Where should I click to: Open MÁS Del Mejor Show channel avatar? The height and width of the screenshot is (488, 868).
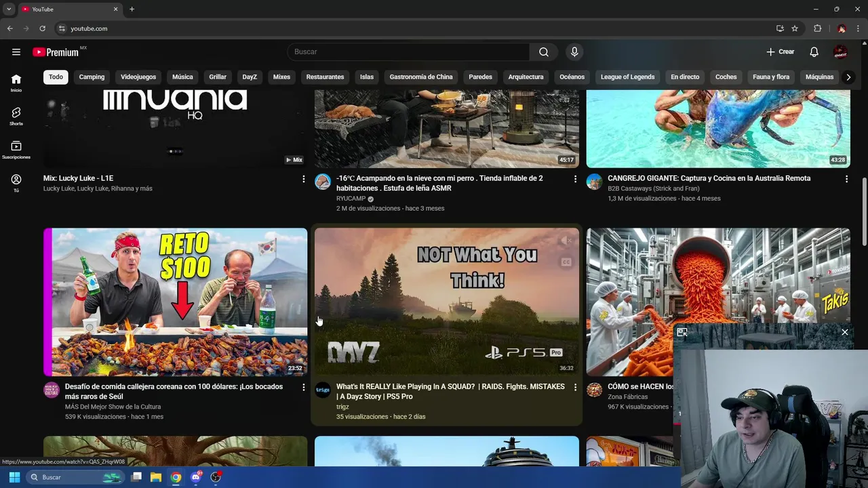(52, 390)
